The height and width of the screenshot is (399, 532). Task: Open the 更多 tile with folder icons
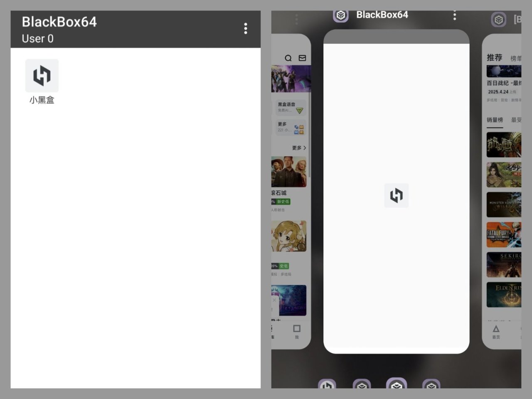pos(291,127)
